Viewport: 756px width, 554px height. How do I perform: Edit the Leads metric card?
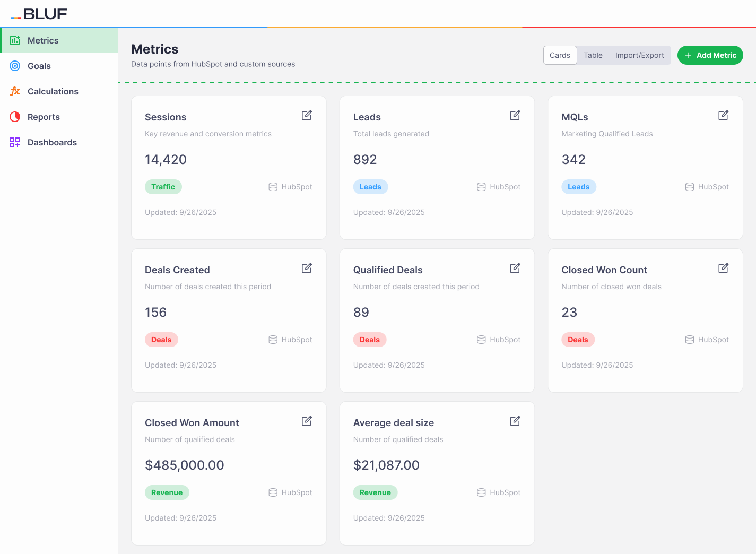click(515, 116)
